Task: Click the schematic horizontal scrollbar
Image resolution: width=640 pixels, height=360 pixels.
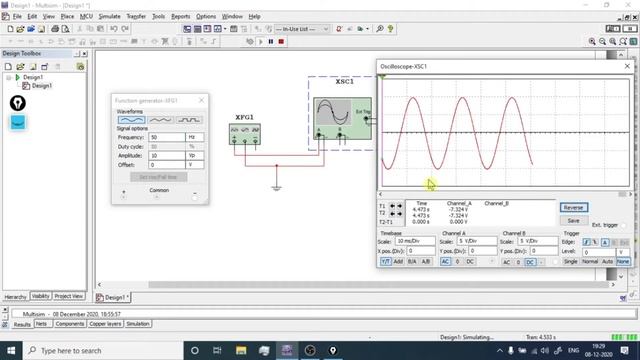Action: tap(355, 284)
